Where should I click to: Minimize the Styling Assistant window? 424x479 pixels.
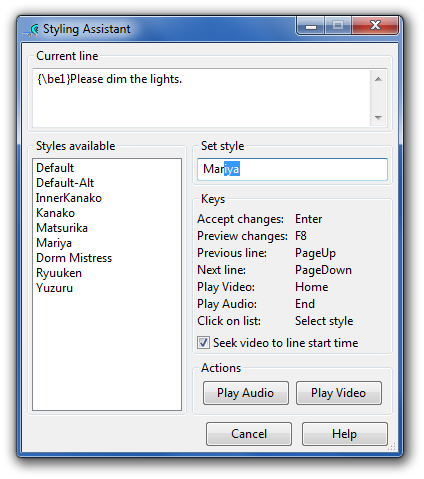310,26
